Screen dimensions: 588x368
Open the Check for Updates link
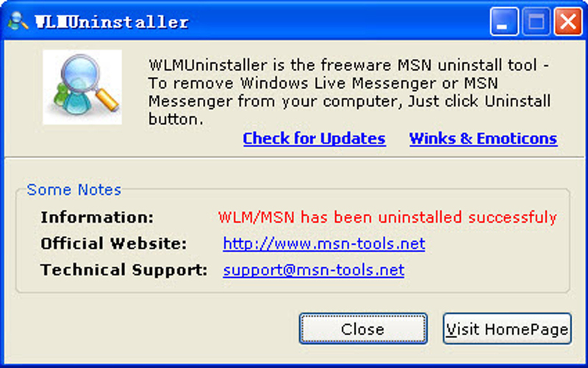[314, 138]
